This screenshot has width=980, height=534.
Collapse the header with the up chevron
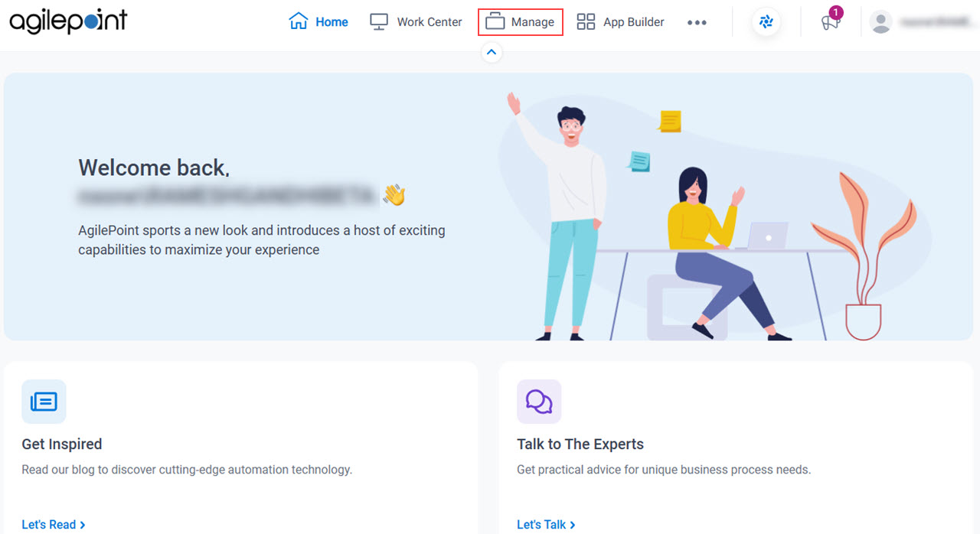(x=492, y=52)
